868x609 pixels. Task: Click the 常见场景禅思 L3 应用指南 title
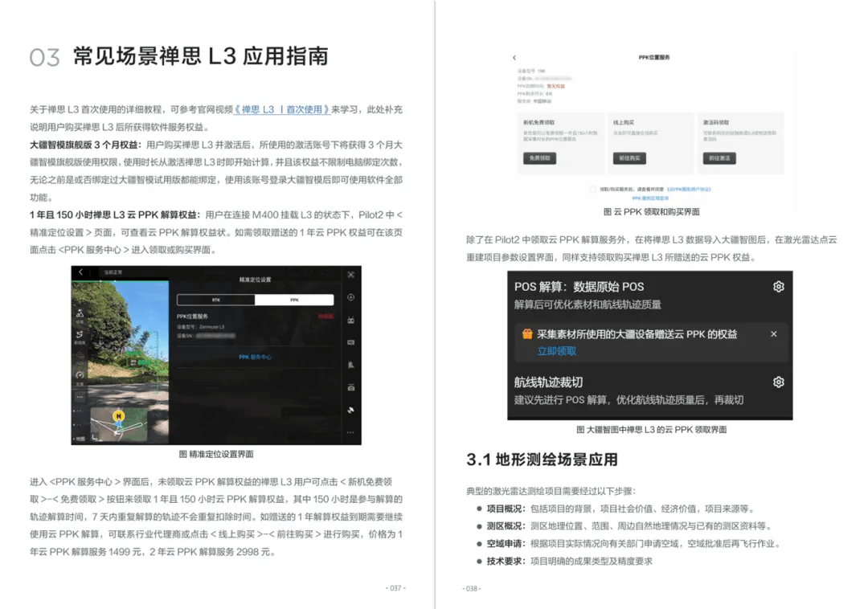click(x=201, y=56)
